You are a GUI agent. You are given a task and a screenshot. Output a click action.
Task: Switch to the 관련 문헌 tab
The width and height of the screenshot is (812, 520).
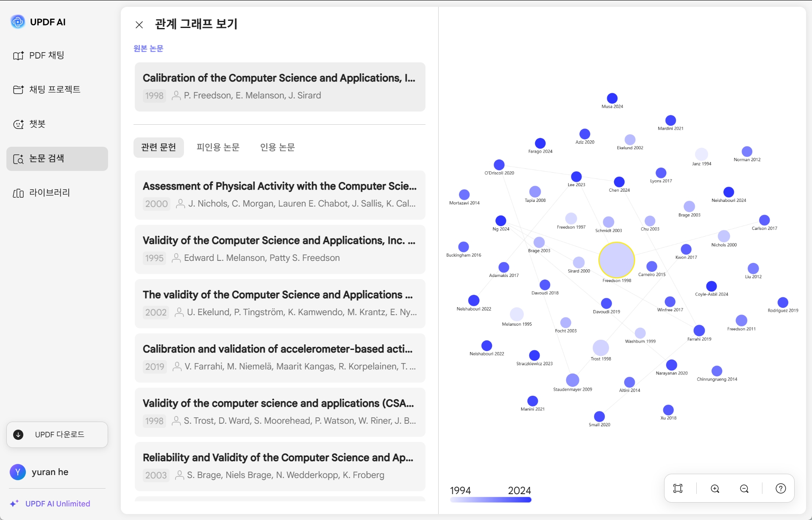[159, 147]
